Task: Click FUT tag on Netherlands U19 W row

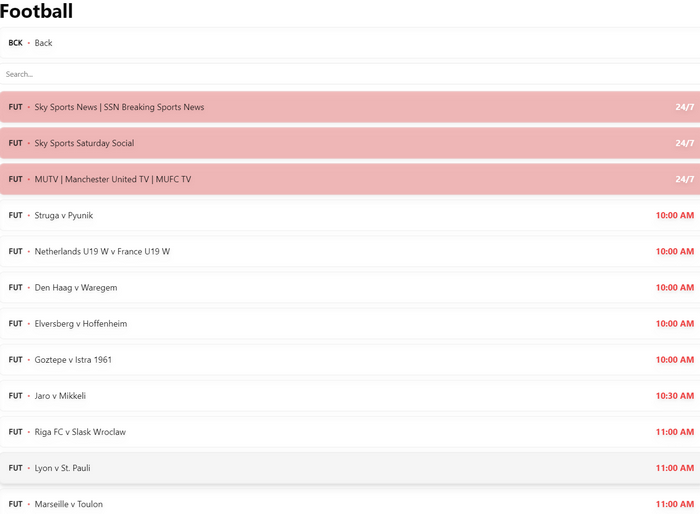Action: click(x=15, y=252)
